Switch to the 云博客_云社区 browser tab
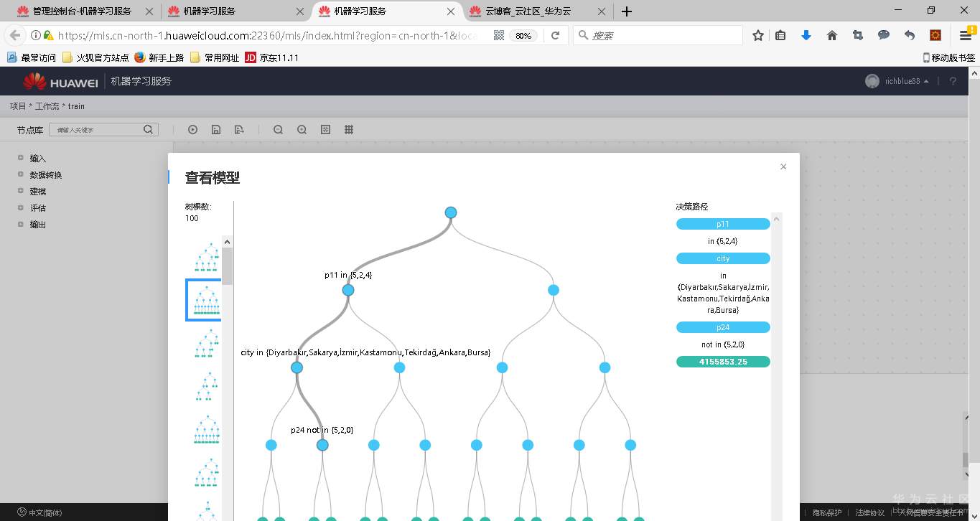The image size is (980, 521). pos(536,11)
